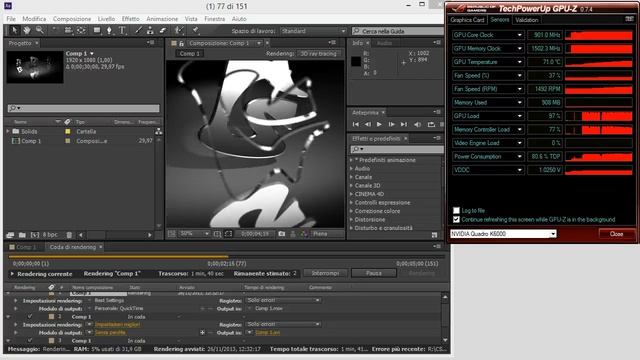Screen dimensions: 640x360
Task: Jump to first frame in Anteprima panel
Action: click(356, 124)
